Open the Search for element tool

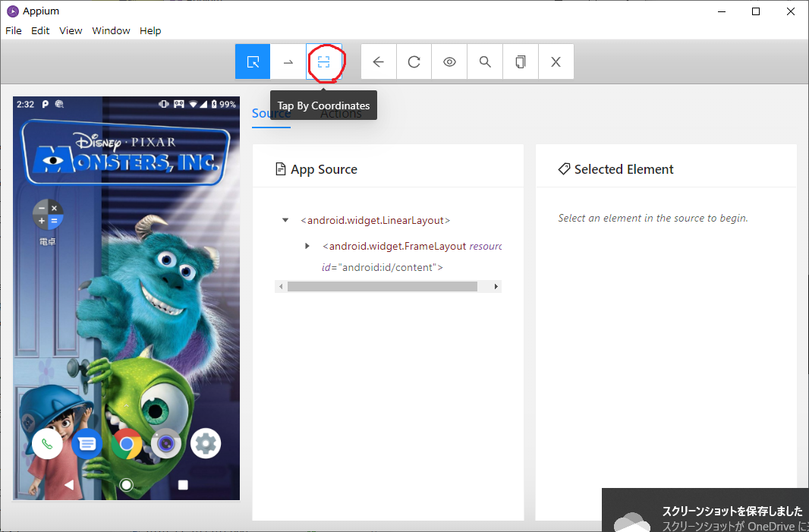[485, 62]
